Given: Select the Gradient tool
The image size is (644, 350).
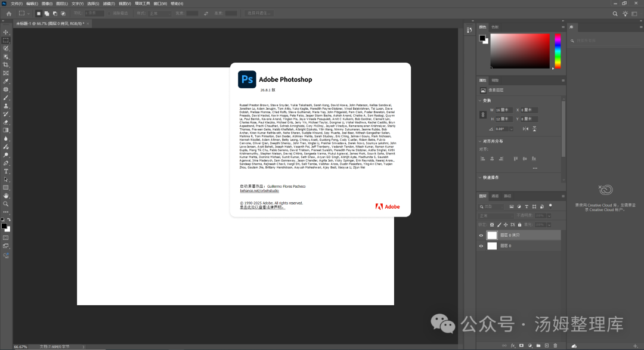Looking at the screenshot, I should (6, 130).
